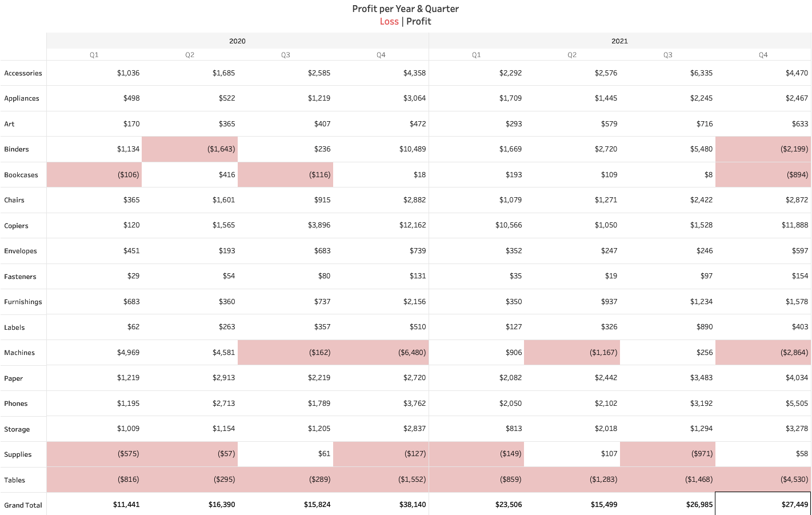Click the Grand Total cell $27,449
812x515 pixels.
click(x=794, y=505)
